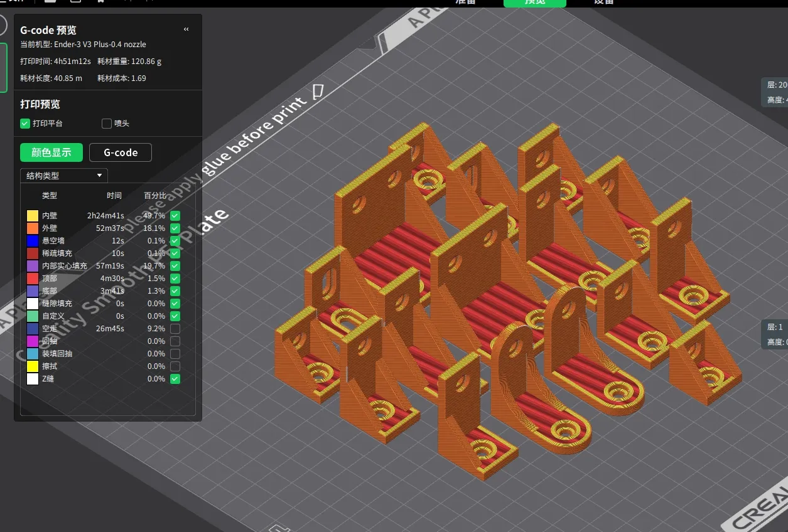Click the 内部实心填充 row label
This screenshot has width=788, height=532.
click(x=65, y=266)
